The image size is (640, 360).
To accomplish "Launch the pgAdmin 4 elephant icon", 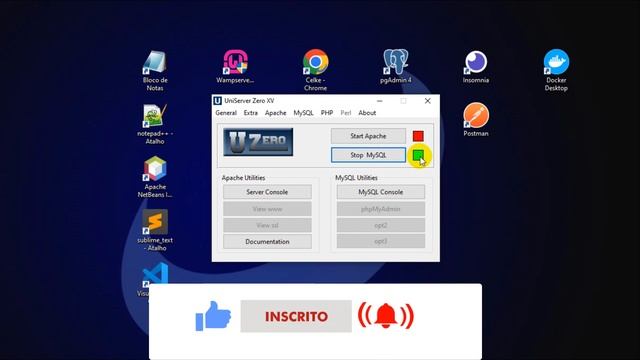I will (396, 67).
